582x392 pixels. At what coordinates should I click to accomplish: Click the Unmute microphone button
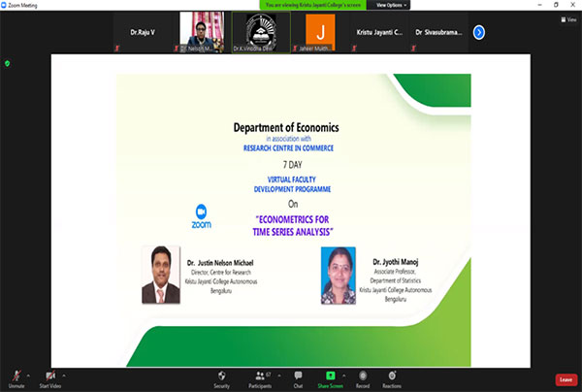click(16, 379)
